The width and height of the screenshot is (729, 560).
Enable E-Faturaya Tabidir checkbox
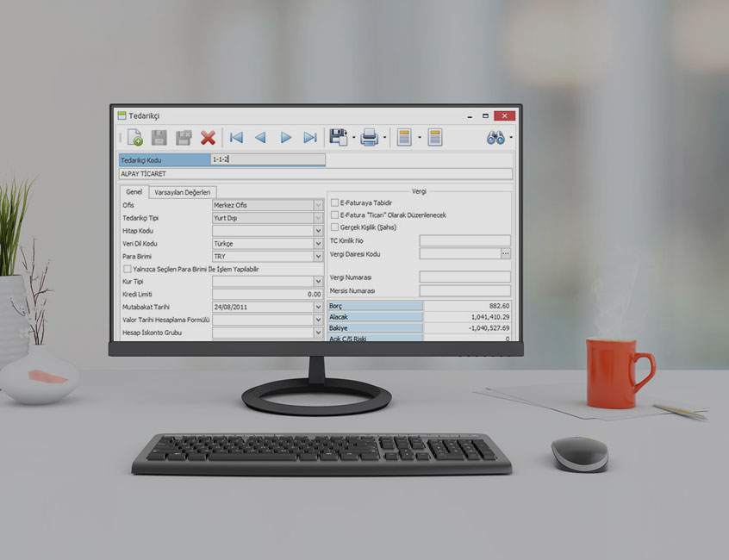[335, 202]
